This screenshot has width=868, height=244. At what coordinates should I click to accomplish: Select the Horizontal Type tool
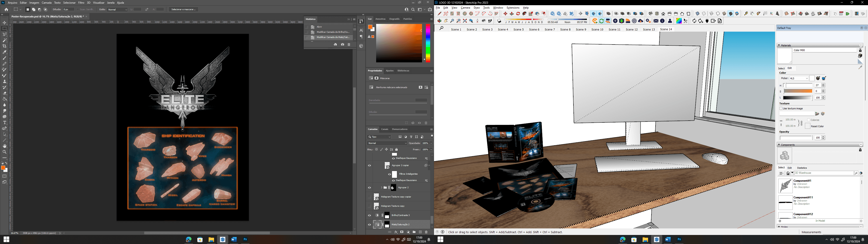pos(5,123)
